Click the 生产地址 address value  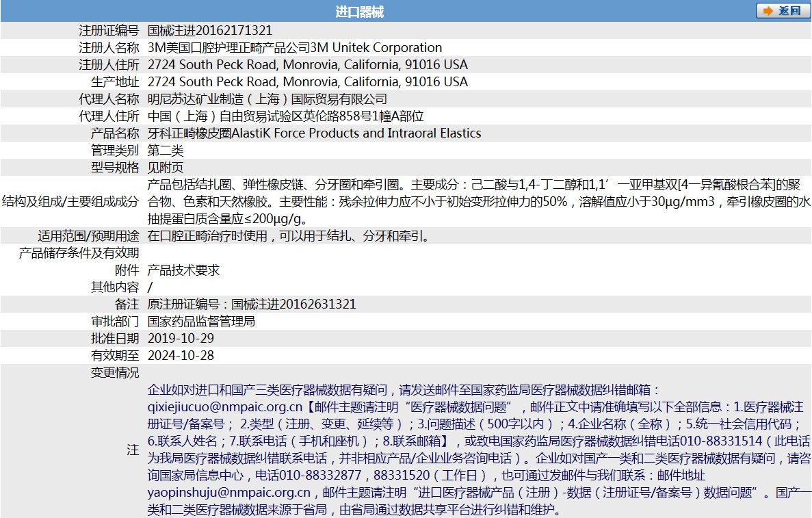click(x=308, y=82)
